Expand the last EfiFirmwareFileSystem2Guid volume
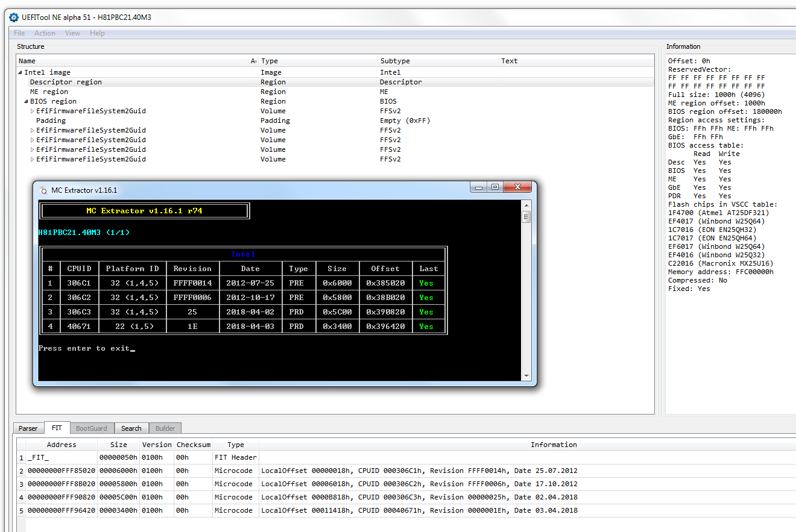 tap(33, 159)
